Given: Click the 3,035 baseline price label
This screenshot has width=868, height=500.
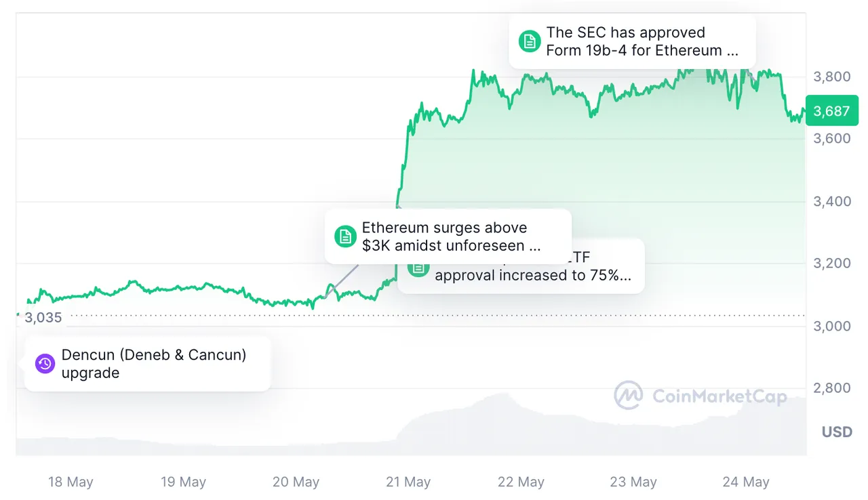Looking at the screenshot, I should click(43, 317).
